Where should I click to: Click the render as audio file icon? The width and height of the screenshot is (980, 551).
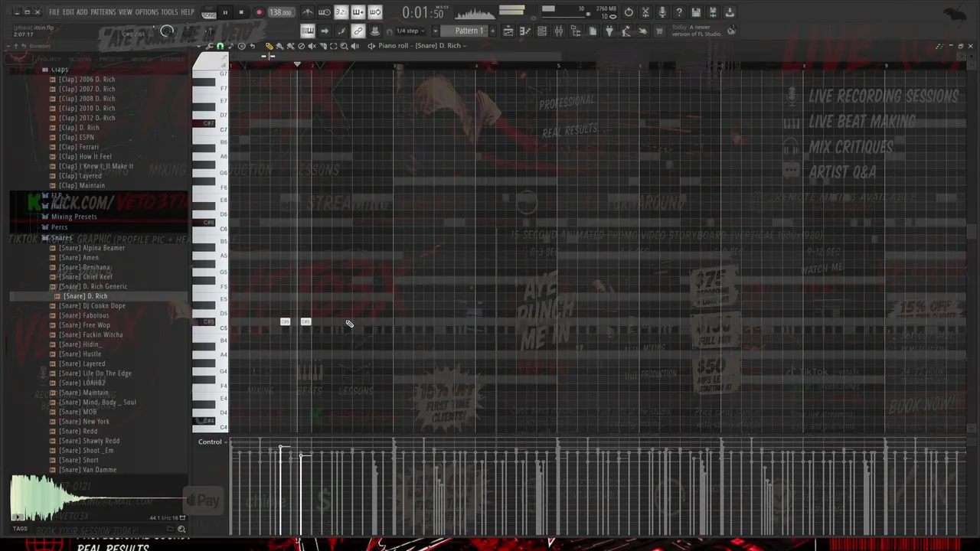[713, 12]
